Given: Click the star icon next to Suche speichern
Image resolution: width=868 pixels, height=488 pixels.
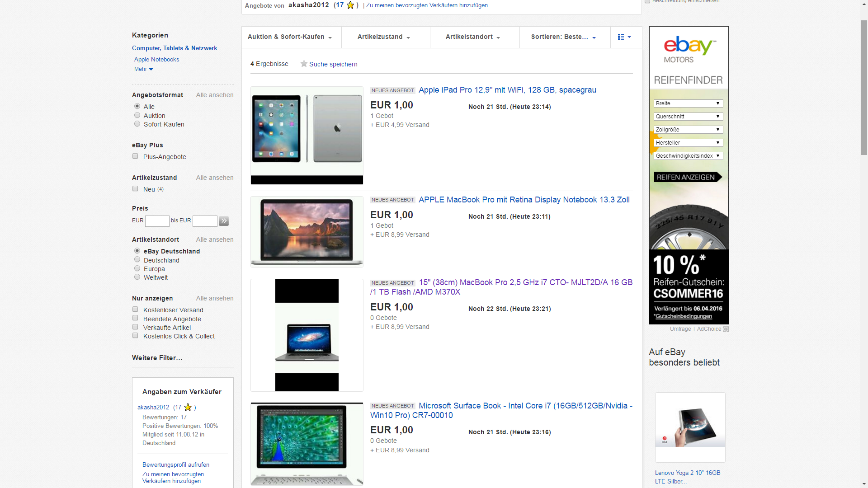Looking at the screenshot, I should [304, 64].
